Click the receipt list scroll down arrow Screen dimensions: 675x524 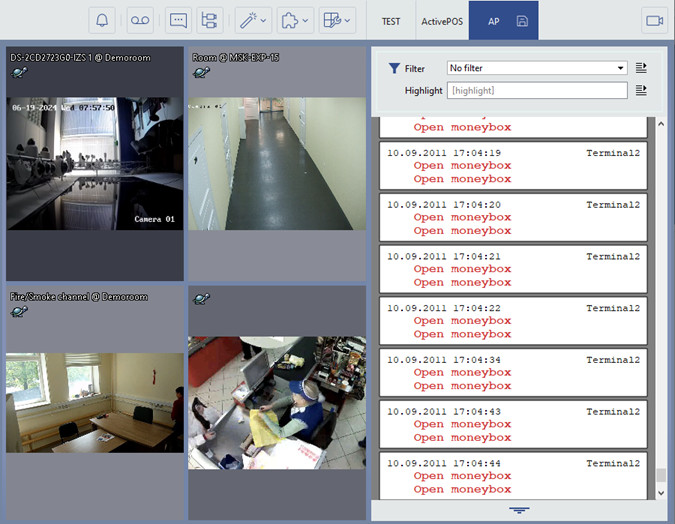(660, 491)
